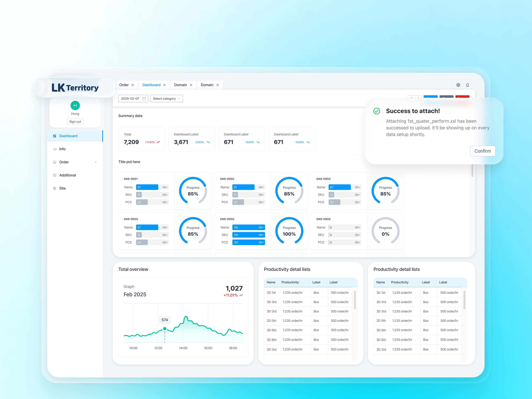Click the green data point on graph line

165,329
